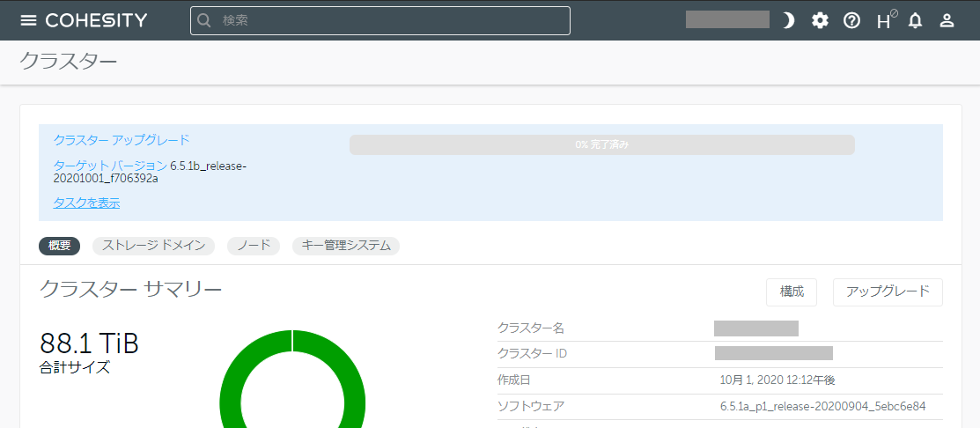Screen dimensions: 980x428
Task: Click the Cohesity logo
Action: [96, 20]
